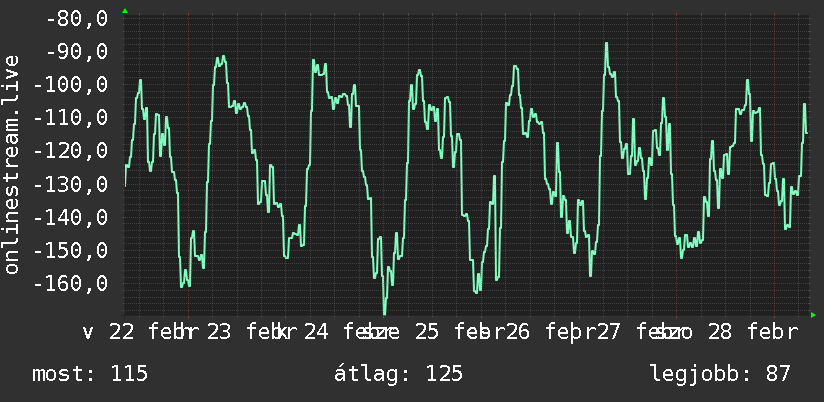Click the -90,0 y-axis label
Image resolution: width=824 pixels, height=402 pixels.
point(77,52)
